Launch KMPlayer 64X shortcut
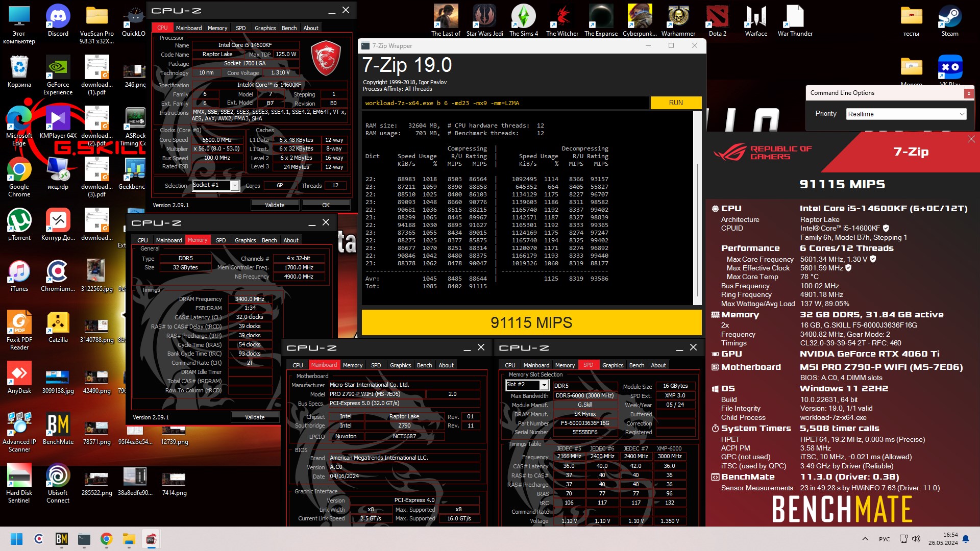The width and height of the screenshot is (980, 551). 58,122
